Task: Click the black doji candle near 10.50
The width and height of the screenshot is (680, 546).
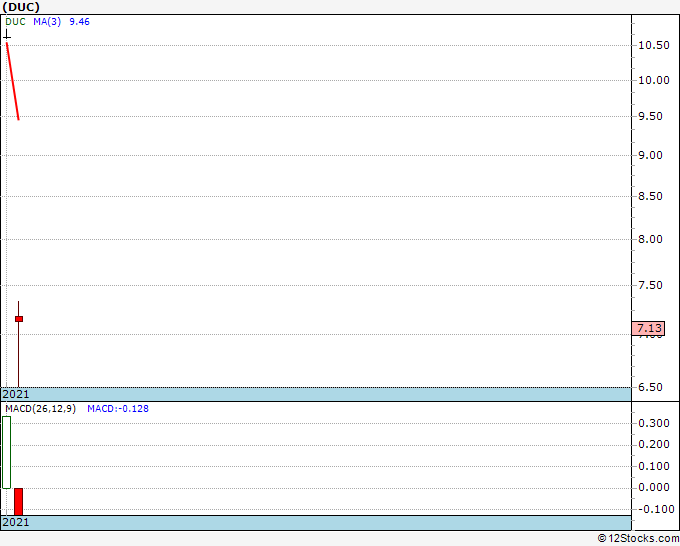Action: pos(7,35)
